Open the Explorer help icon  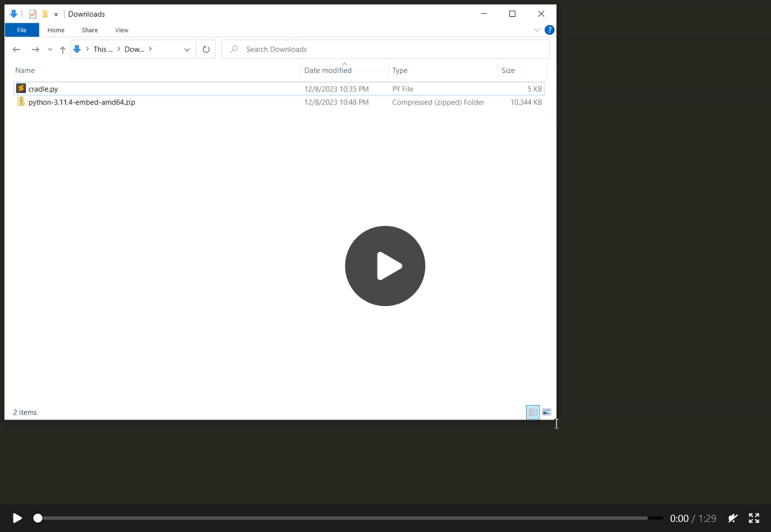[x=549, y=30]
